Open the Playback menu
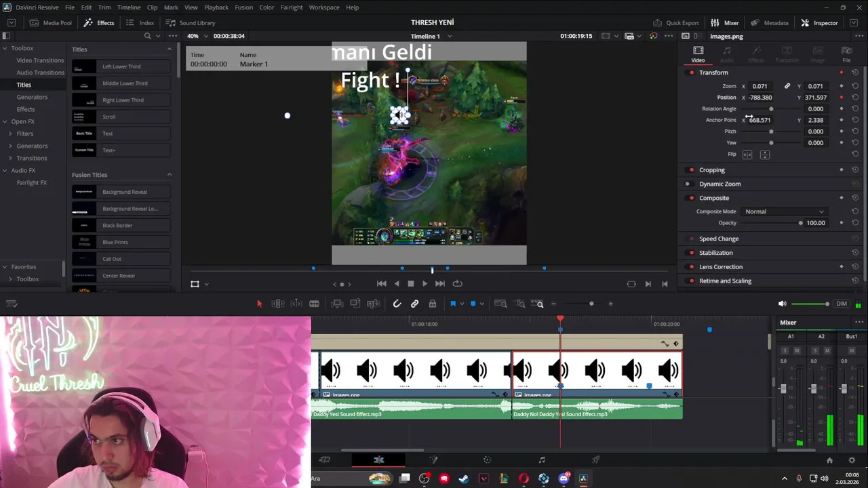The height and width of the screenshot is (488, 868). click(x=216, y=7)
